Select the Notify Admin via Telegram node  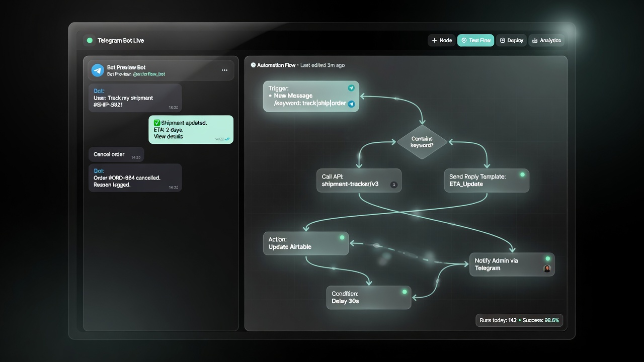click(512, 264)
